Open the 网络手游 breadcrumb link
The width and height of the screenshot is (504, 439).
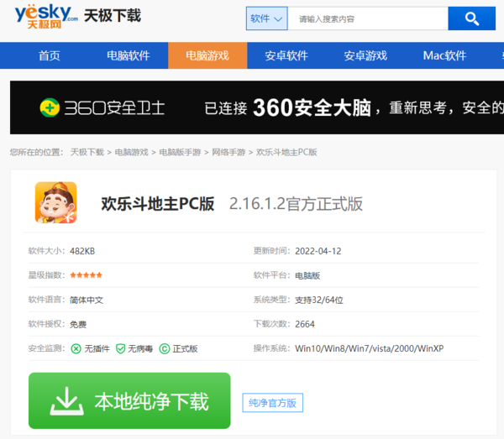228,152
